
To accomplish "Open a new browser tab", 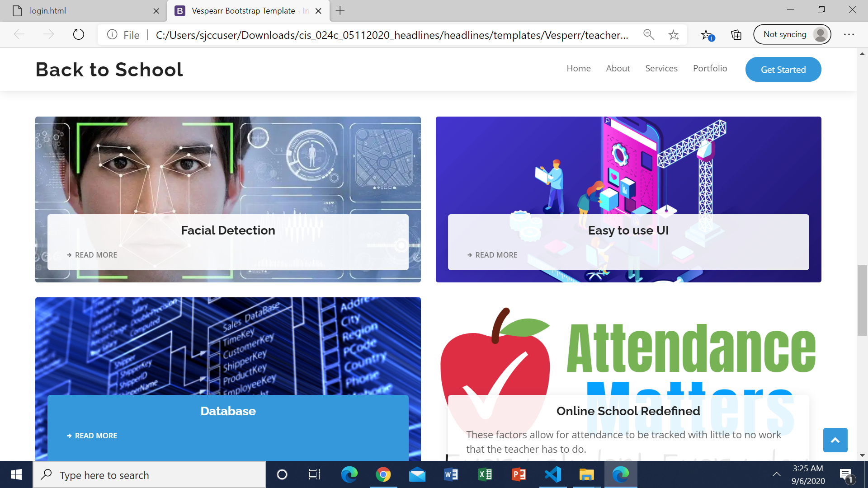I will (x=340, y=10).
